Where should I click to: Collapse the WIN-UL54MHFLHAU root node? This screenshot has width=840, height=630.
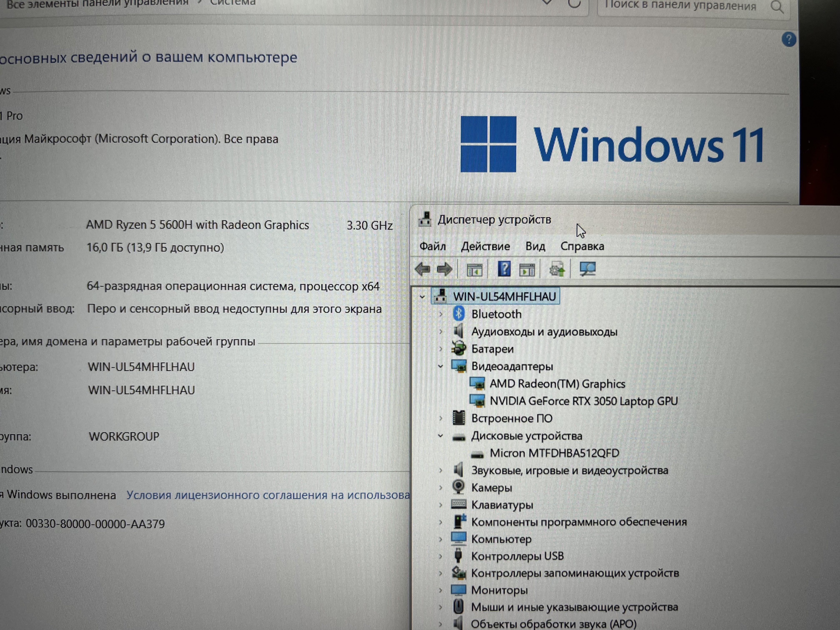[422, 297]
